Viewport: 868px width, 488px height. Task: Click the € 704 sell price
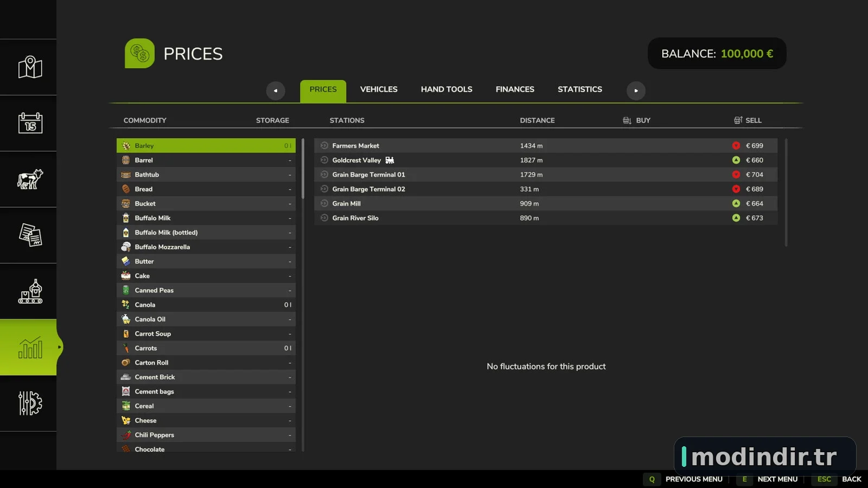pyautogui.click(x=754, y=175)
